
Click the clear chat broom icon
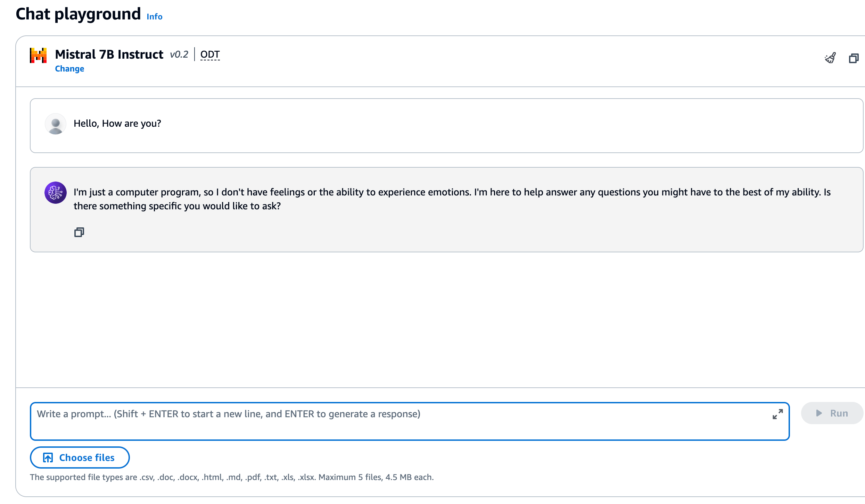[830, 58]
